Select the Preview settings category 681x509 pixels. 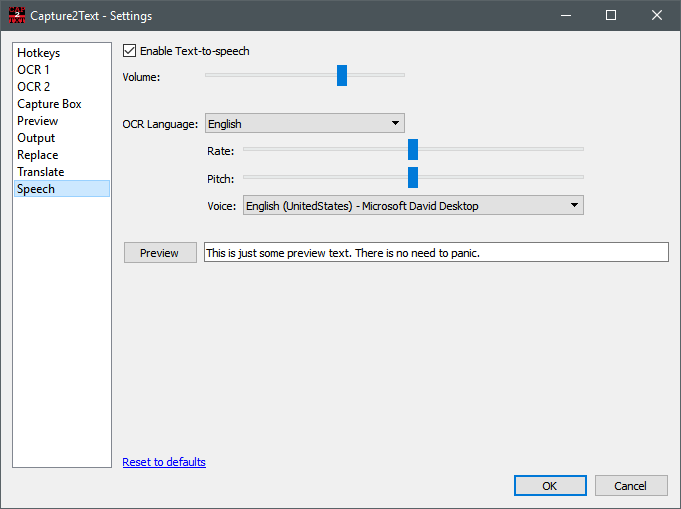[37, 121]
